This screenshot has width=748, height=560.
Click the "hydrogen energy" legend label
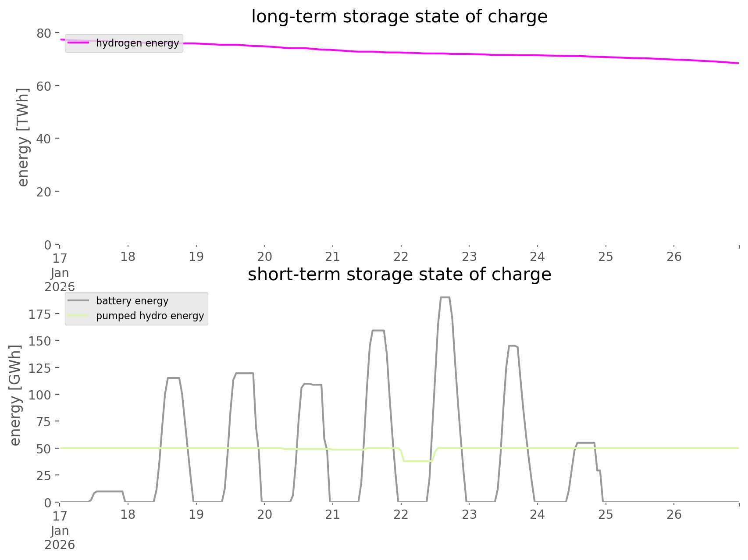pyautogui.click(x=137, y=43)
